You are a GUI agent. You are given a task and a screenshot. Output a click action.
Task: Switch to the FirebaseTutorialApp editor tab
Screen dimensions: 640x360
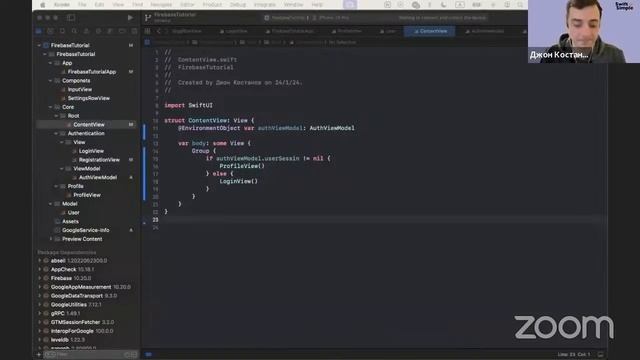point(290,31)
